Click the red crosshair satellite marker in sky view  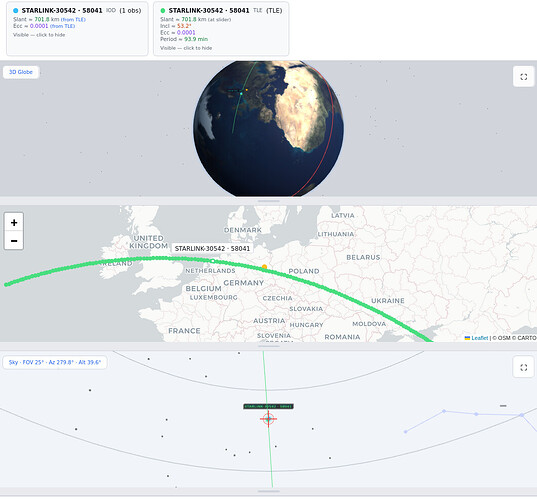coord(268,418)
